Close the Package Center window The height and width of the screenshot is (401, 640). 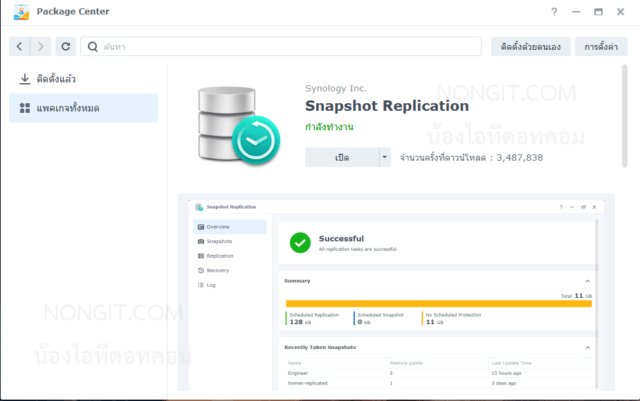(620, 12)
